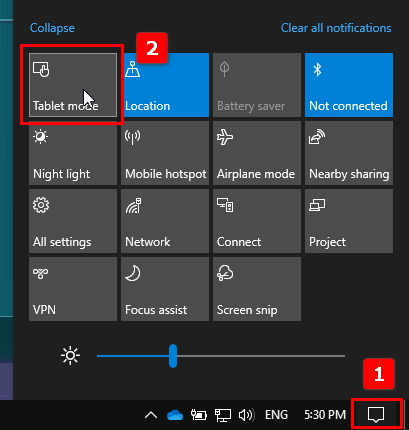Viewport: 409px width, 430px height.
Task: Open the Network quick action
Action: [x=165, y=221]
